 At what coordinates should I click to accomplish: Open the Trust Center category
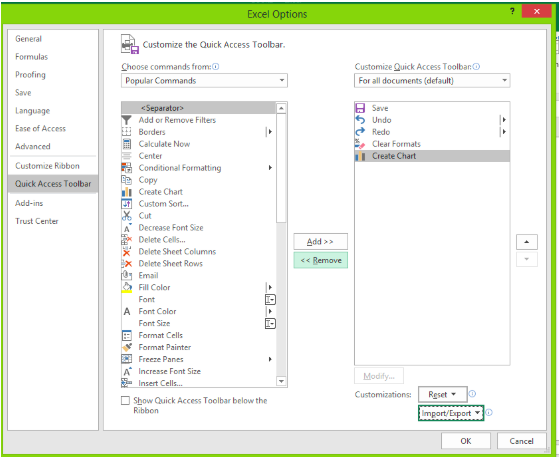37,221
